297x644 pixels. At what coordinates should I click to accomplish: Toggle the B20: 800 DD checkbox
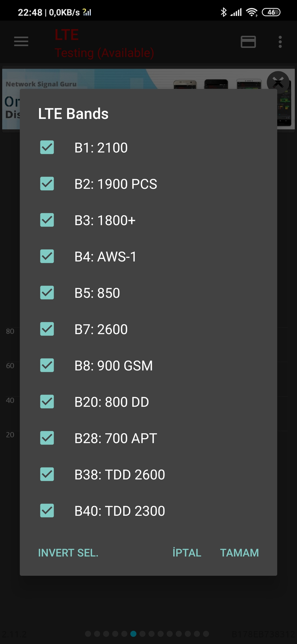[x=47, y=402]
